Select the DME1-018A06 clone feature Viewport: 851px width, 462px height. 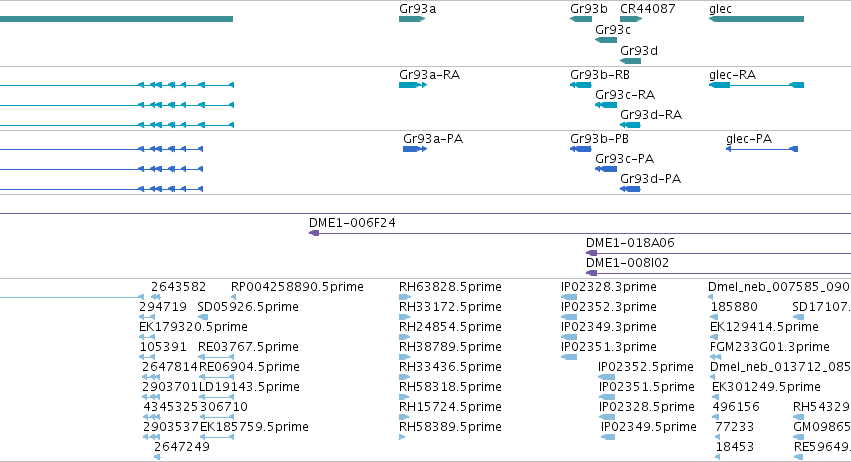[x=719, y=253]
